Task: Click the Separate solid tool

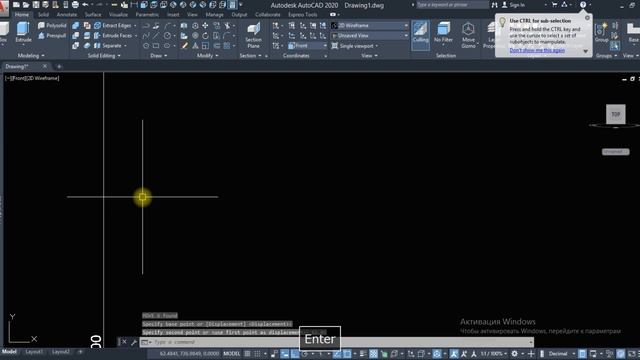Action: (x=110, y=46)
